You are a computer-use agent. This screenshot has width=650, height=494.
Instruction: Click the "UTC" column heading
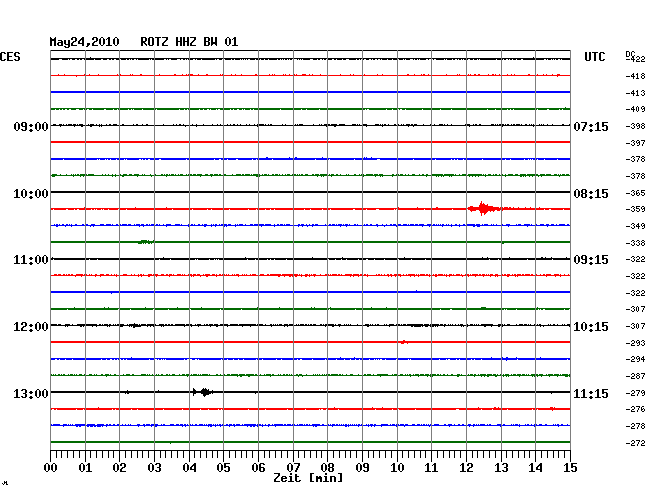pos(594,57)
